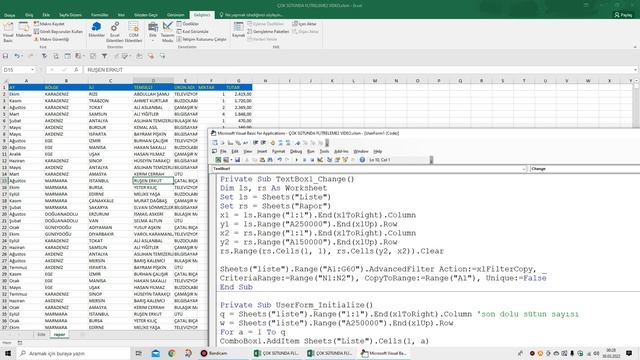Image resolution: width=640 pixels, height=360 pixels.
Task: Select the Rapor sheet tab
Action: [x=59, y=335]
